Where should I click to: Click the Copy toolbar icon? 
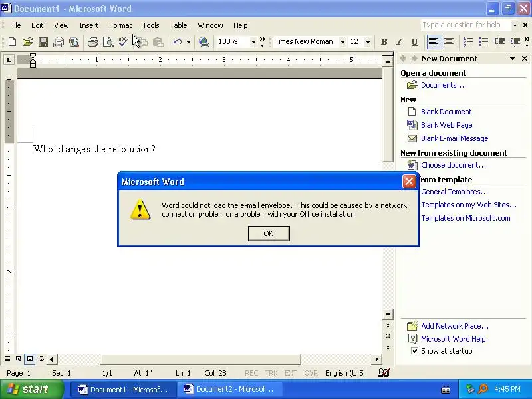click(143, 42)
